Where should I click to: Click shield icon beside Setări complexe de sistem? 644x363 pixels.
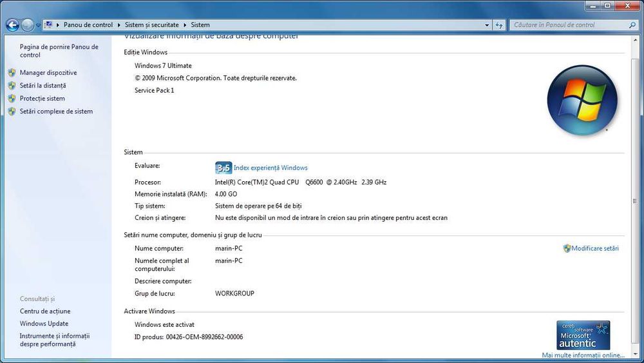(12, 112)
